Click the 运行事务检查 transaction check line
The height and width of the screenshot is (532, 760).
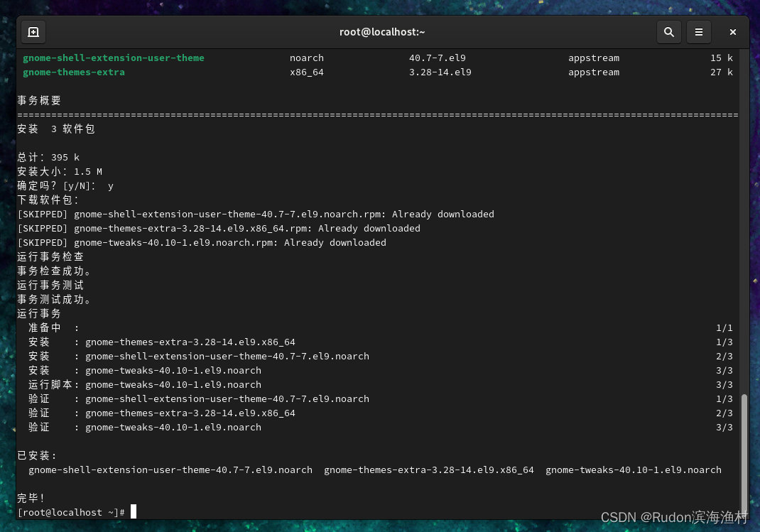[50, 256]
